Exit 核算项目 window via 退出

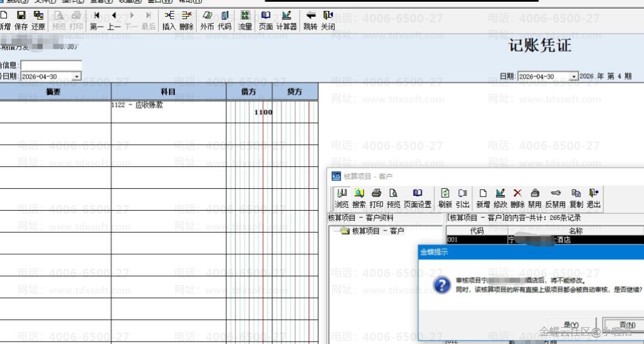pos(594,198)
